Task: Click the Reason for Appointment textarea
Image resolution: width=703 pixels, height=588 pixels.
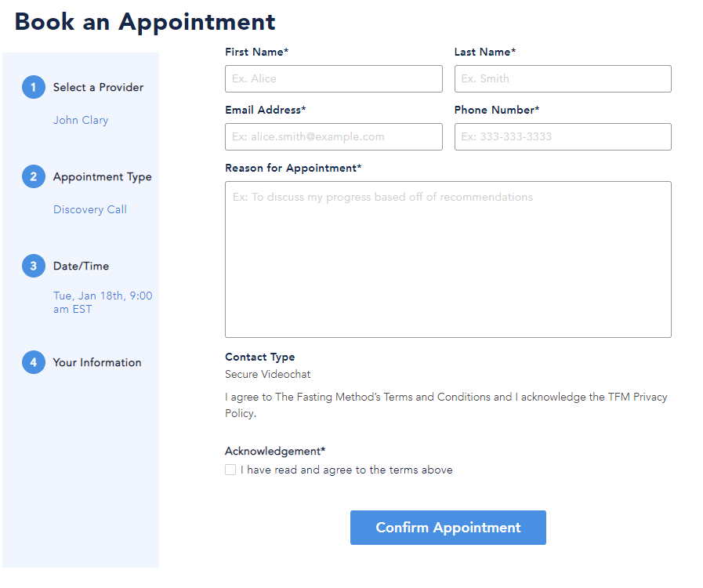Action: pyautogui.click(x=448, y=259)
